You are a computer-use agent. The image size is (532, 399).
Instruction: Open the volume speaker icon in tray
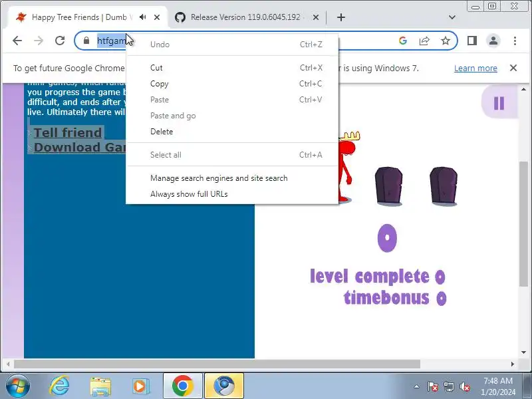[465, 386]
